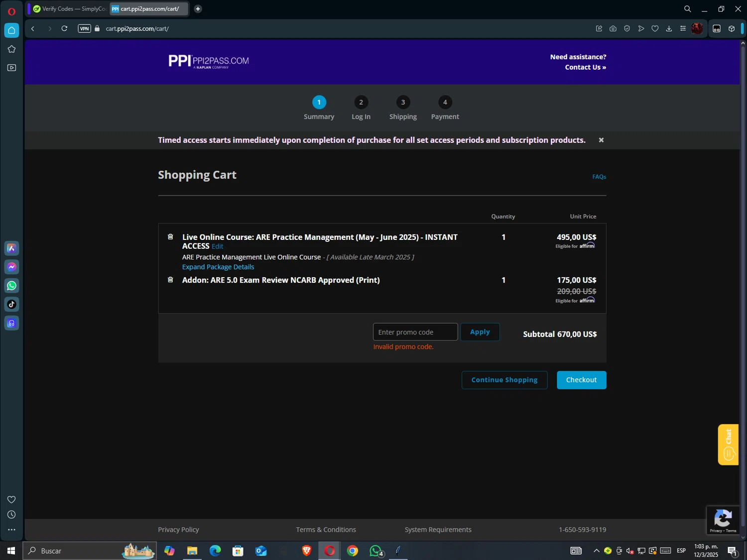
Task: Focus the Enter promo code field
Action: click(415, 332)
